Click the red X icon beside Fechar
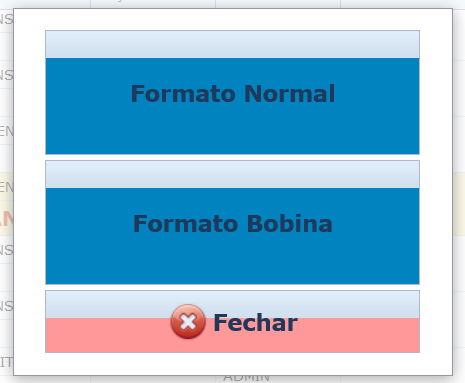 coord(188,321)
